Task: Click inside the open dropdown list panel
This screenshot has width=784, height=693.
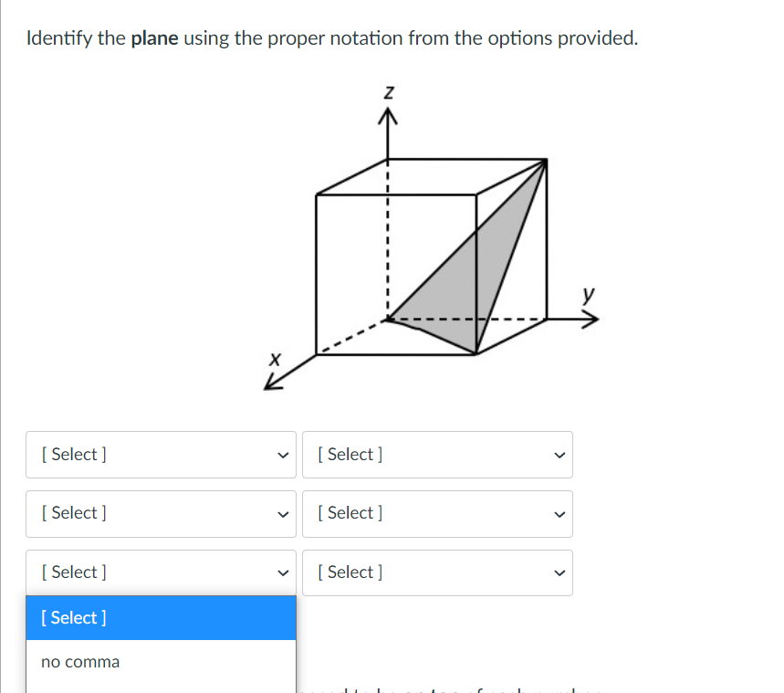Action: (x=161, y=639)
